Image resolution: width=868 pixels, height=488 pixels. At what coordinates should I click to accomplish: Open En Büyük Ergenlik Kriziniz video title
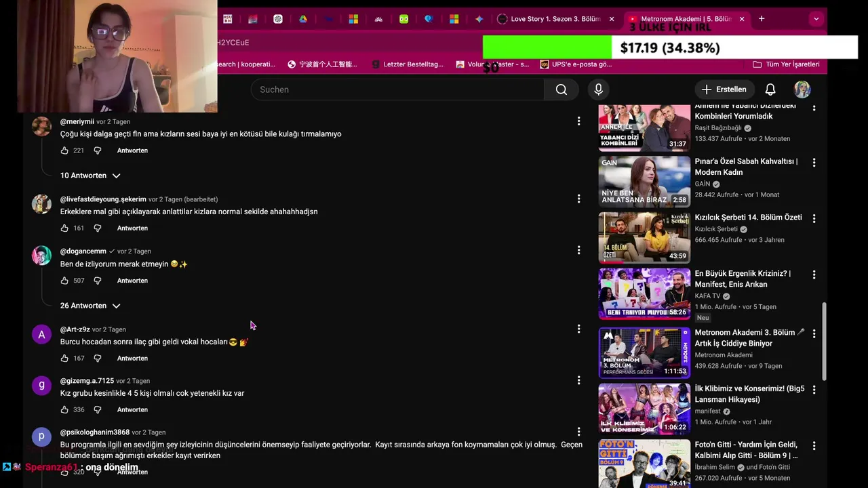coord(743,279)
